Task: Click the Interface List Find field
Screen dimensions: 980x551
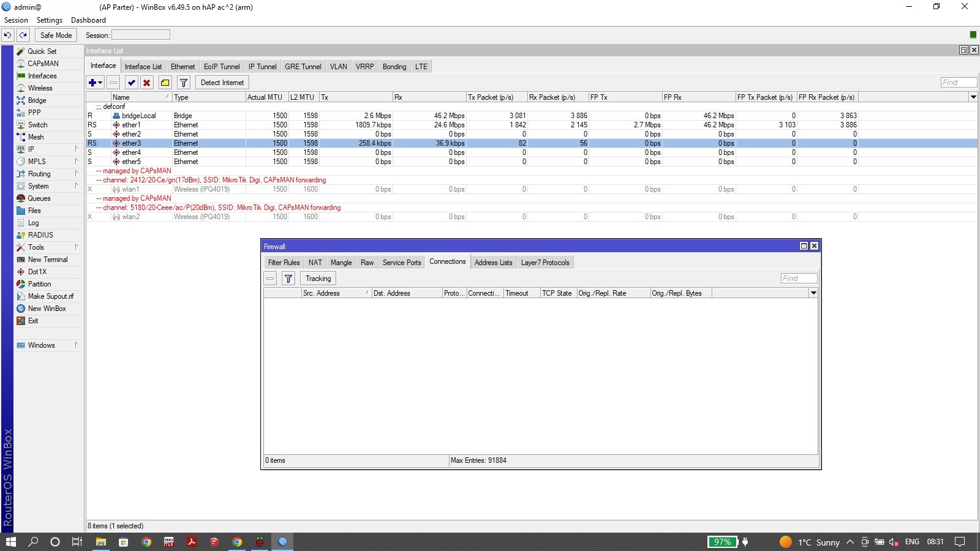Action: pos(959,82)
